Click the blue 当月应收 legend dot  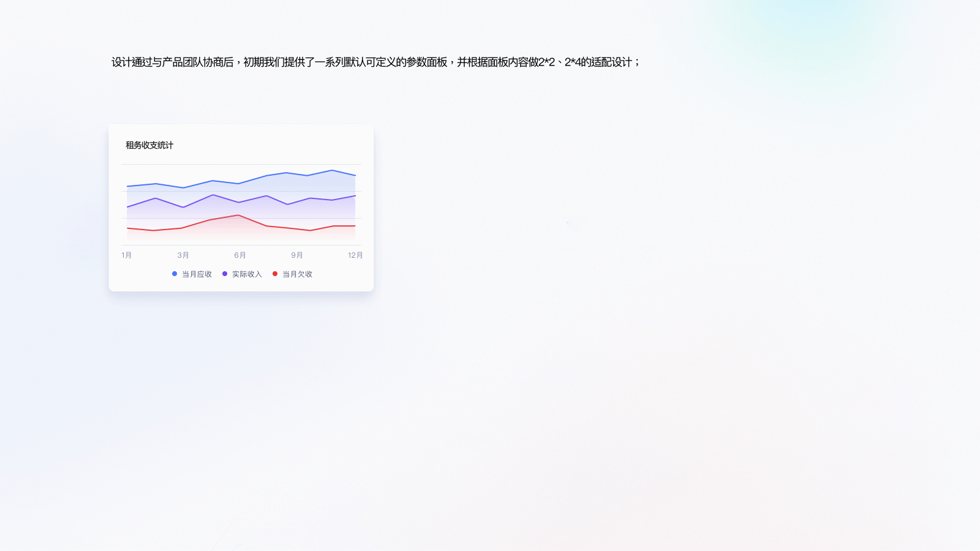point(175,274)
